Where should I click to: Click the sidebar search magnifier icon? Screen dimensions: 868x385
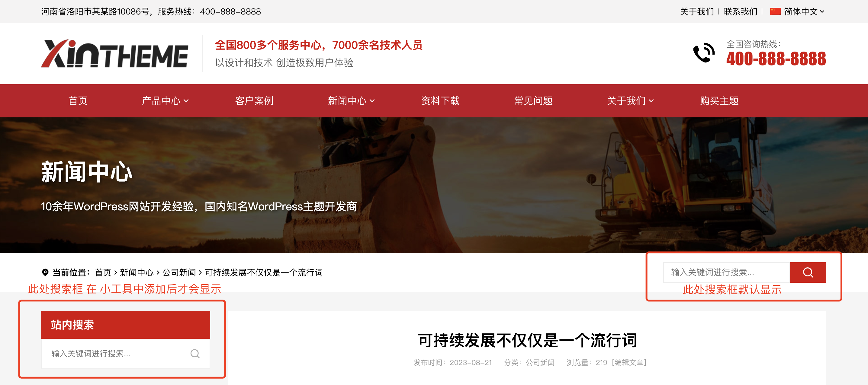(x=195, y=353)
